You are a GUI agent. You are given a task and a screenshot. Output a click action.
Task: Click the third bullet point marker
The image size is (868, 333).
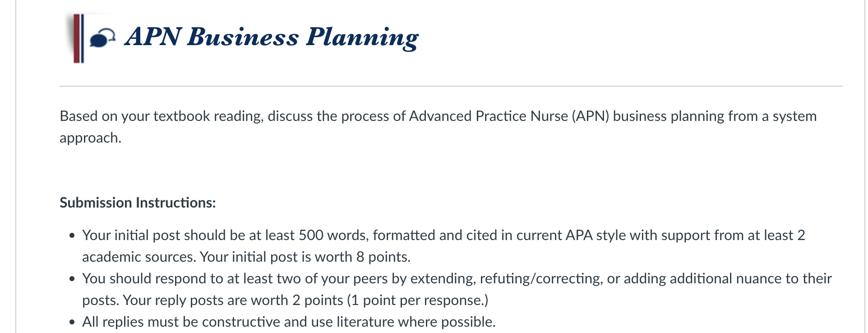click(x=72, y=323)
